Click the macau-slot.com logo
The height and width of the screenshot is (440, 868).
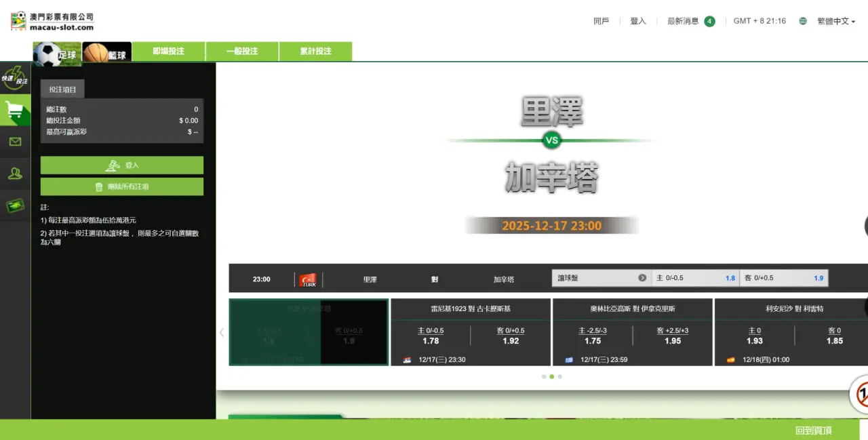point(52,21)
